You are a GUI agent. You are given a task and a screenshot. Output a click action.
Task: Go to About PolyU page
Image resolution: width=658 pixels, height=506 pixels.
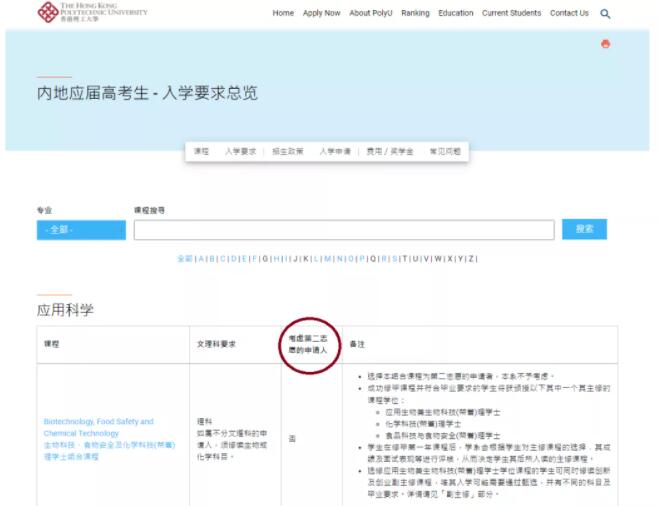click(x=373, y=14)
